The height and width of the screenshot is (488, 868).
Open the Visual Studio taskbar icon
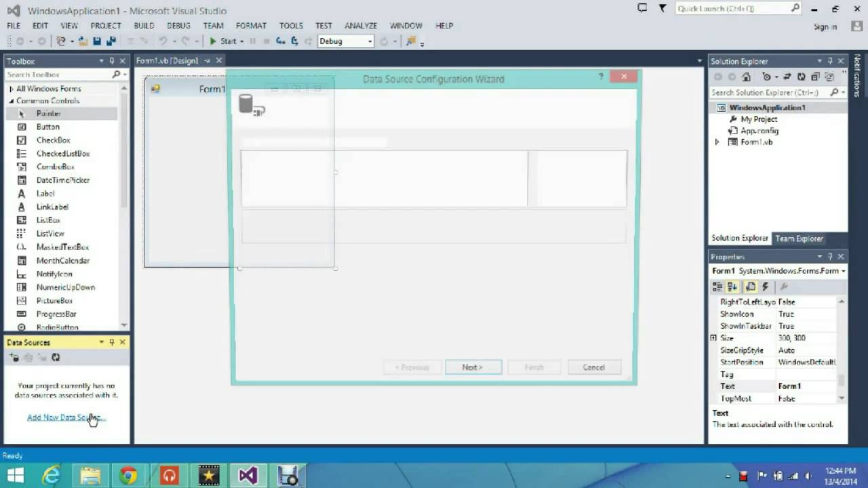[248, 475]
